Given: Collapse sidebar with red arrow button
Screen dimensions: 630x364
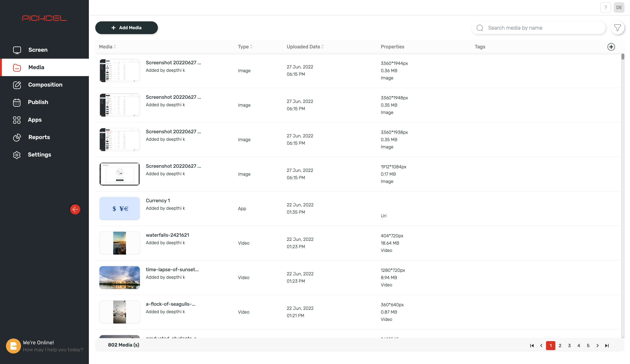Looking at the screenshot, I should [75, 209].
